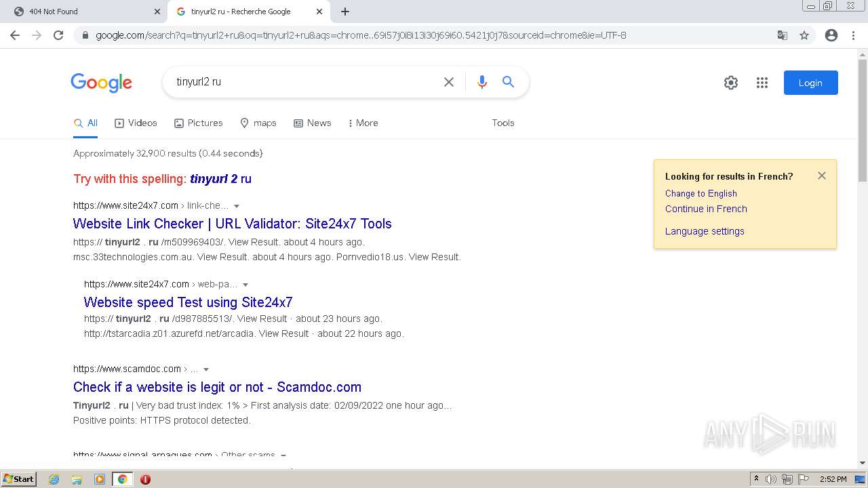Switch to News results

313,123
